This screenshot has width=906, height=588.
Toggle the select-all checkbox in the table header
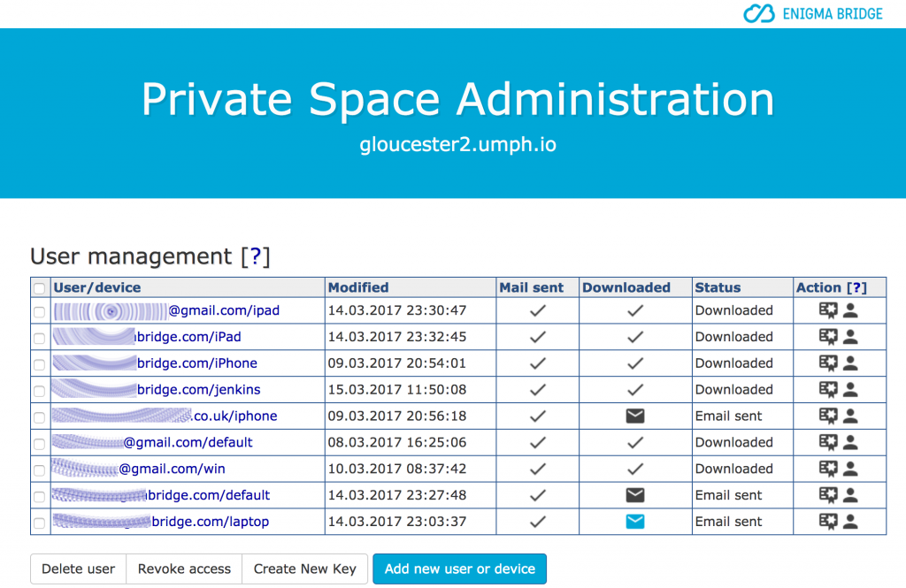click(38, 287)
